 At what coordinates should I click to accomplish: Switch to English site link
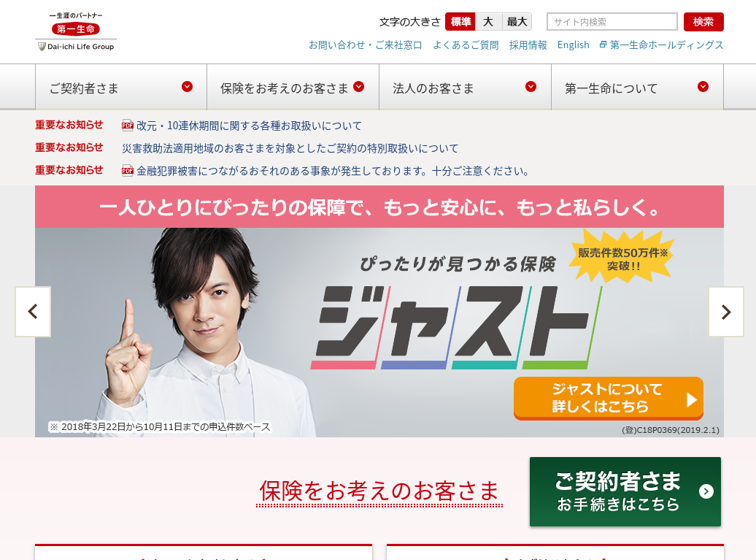[x=574, y=45]
